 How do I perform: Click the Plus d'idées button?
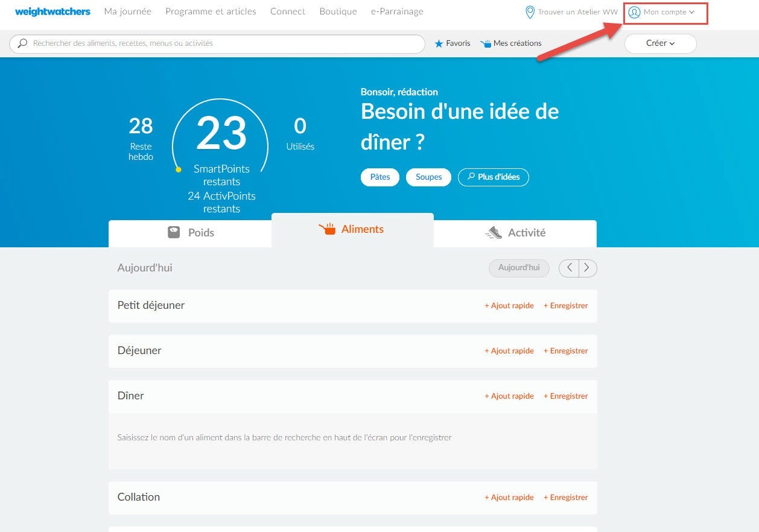click(x=494, y=177)
